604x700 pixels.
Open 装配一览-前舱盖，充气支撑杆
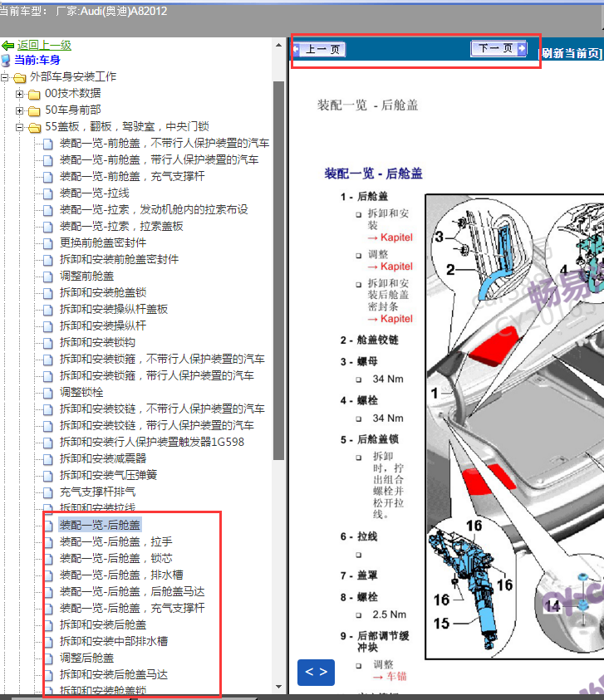click(132, 176)
